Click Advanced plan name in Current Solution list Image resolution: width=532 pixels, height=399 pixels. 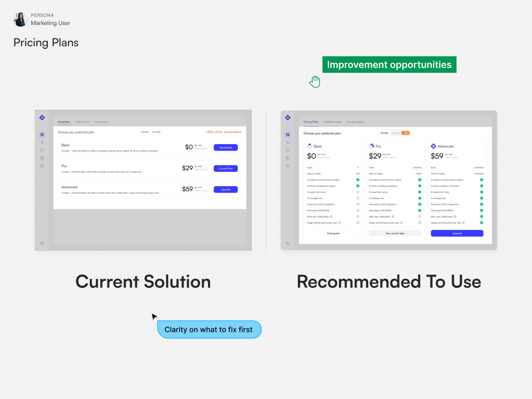[x=69, y=187]
